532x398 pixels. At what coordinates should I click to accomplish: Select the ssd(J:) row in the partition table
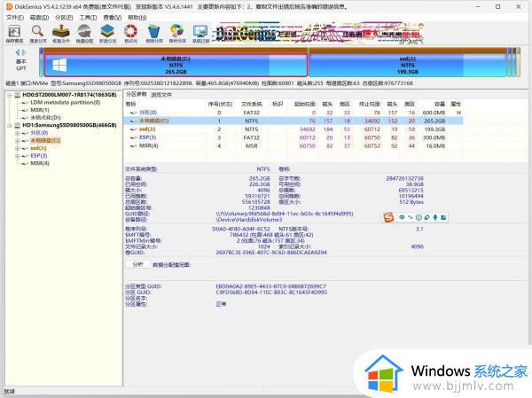tap(293, 129)
